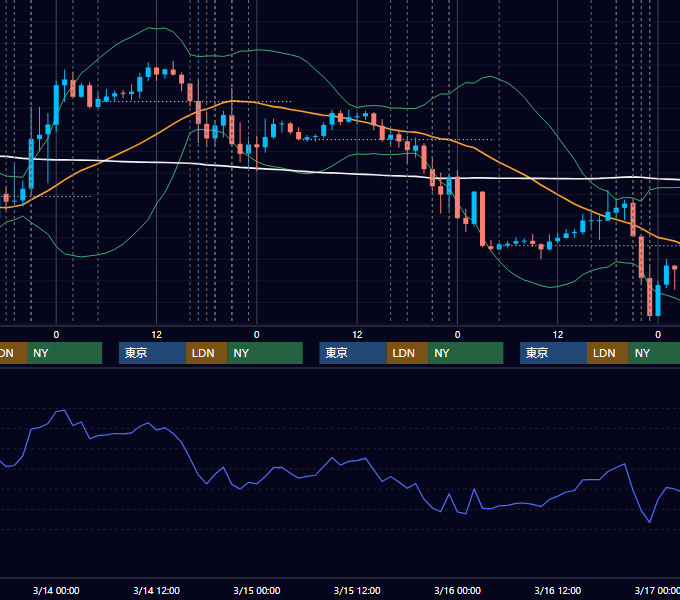
Task: Click the 3/14 12:00 time axis label
Action: tap(157, 590)
